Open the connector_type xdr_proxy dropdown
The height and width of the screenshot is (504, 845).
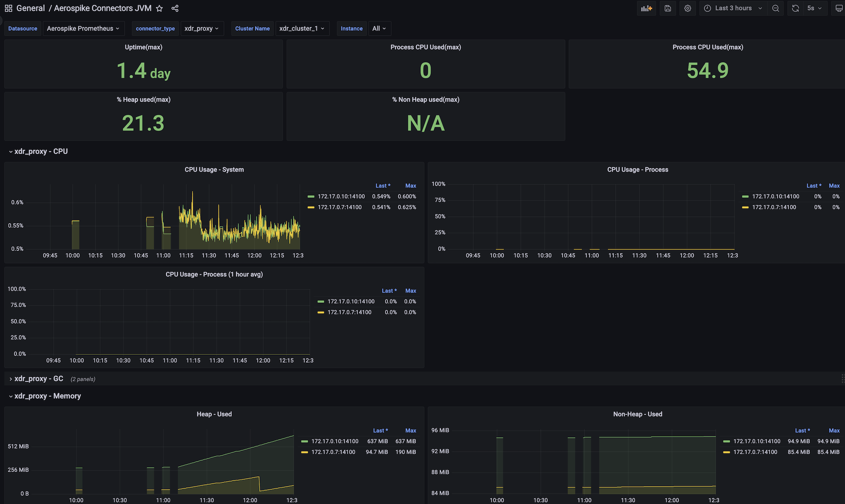tap(202, 29)
